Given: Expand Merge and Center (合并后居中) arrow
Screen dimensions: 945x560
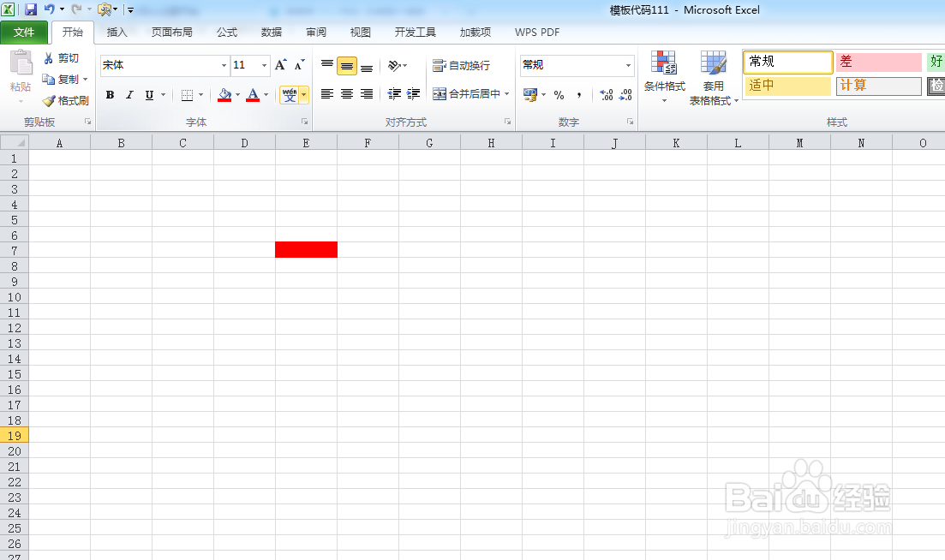Looking at the screenshot, I should (507, 93).
